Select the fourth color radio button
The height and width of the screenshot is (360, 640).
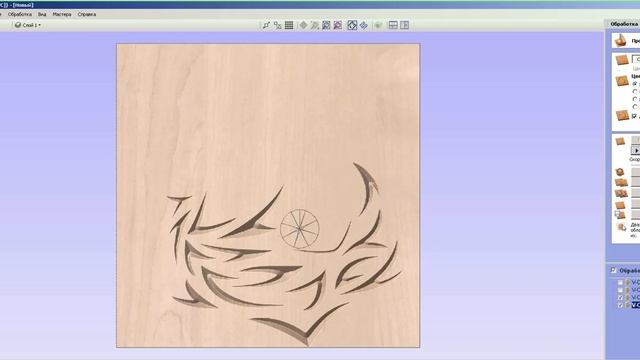coord(635,107)
